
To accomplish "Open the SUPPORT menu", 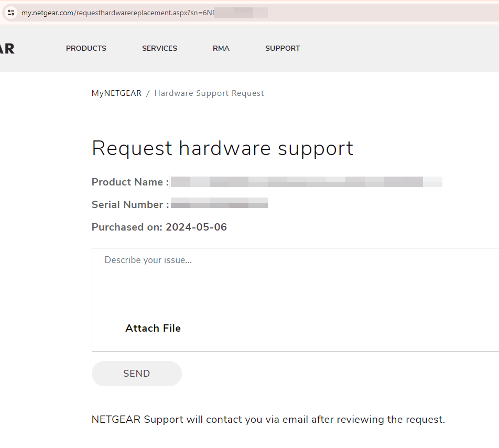I will pos(283,48).
